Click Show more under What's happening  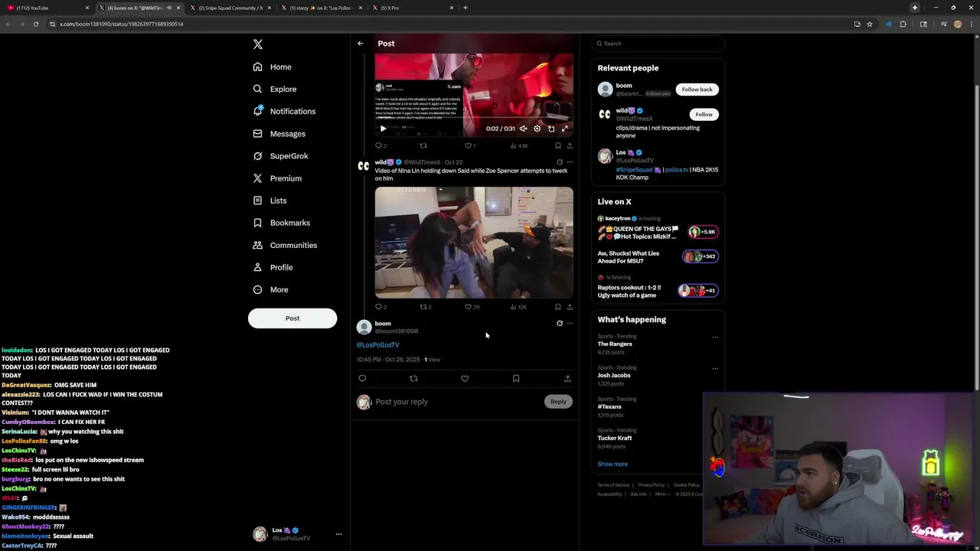click(612, 465)
